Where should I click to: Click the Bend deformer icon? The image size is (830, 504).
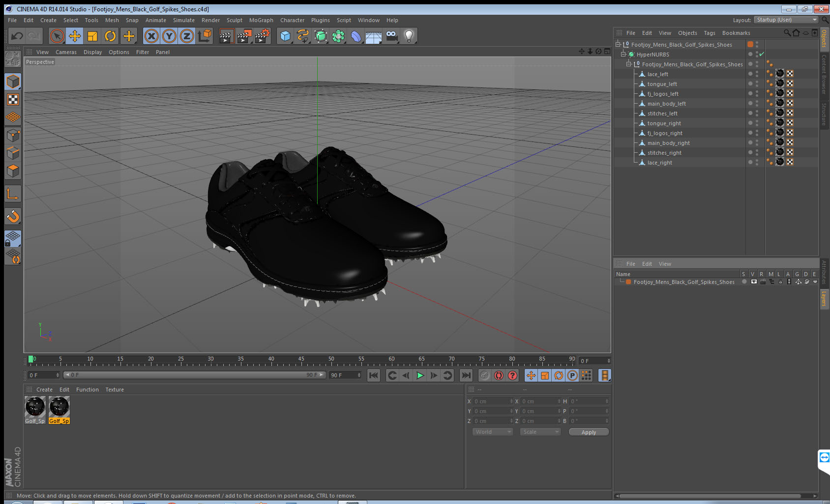coord(356,36)
